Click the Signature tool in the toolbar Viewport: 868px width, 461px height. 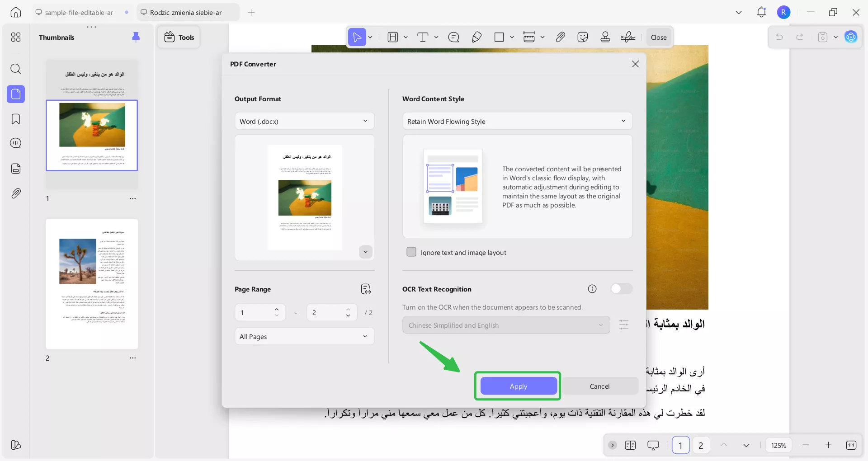click(628, 37)
